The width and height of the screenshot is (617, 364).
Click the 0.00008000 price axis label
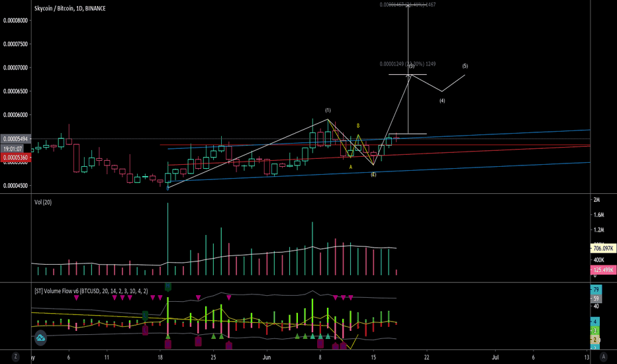click(16, 21)
